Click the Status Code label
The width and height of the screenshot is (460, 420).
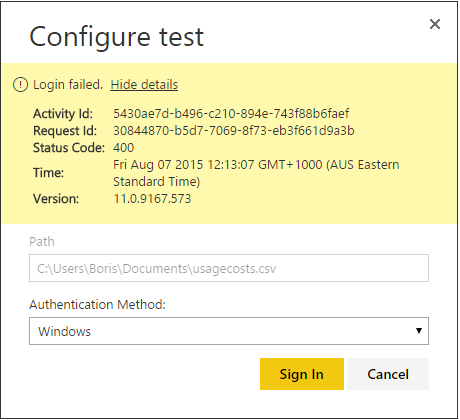pos(69,148)
